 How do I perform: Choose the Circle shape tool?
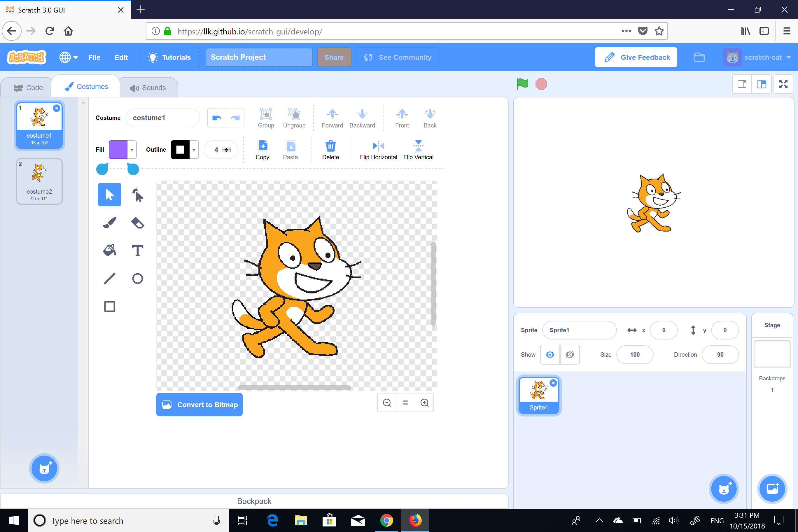point(137,278)
